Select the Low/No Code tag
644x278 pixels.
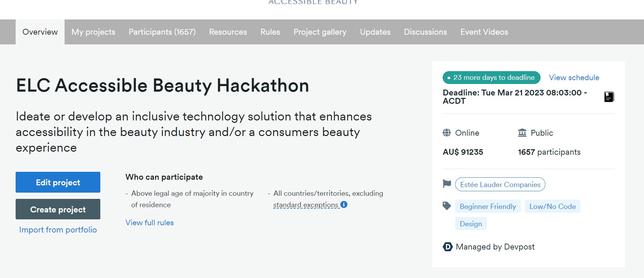[553, 207]
